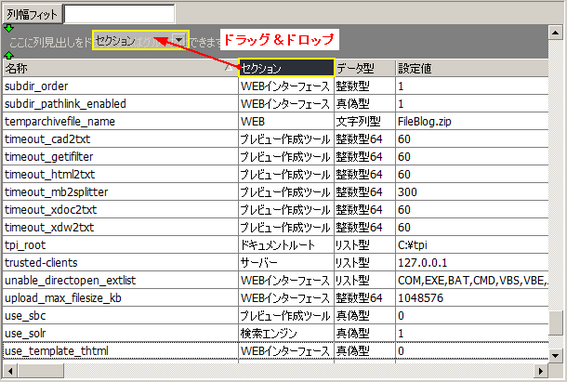
Task: Select the tpi_root name cell
Action: pos(120,245)
